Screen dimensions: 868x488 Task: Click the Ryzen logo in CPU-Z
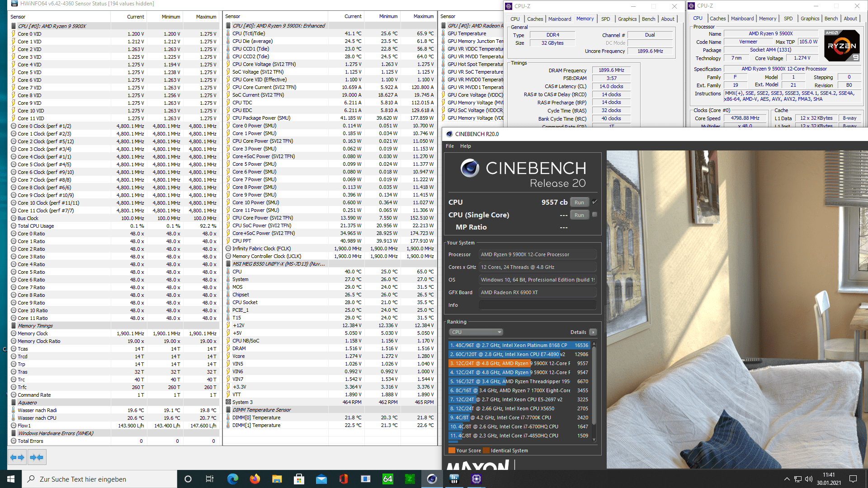click(842, 46)
